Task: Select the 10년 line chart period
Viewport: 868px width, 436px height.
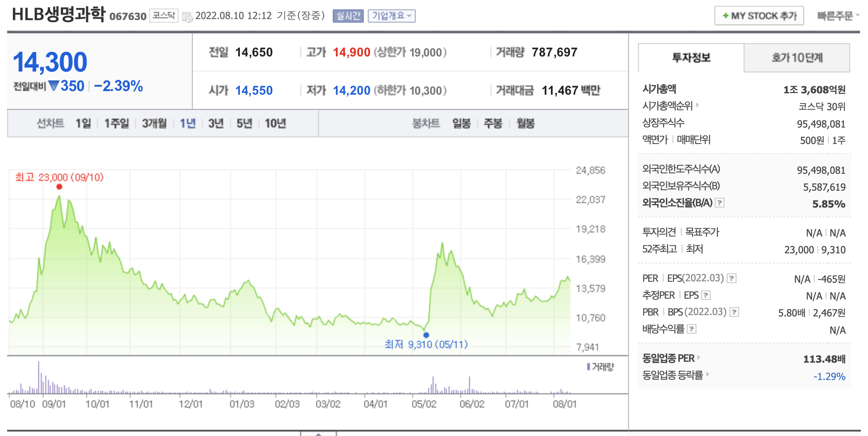Action: point(275,123)
